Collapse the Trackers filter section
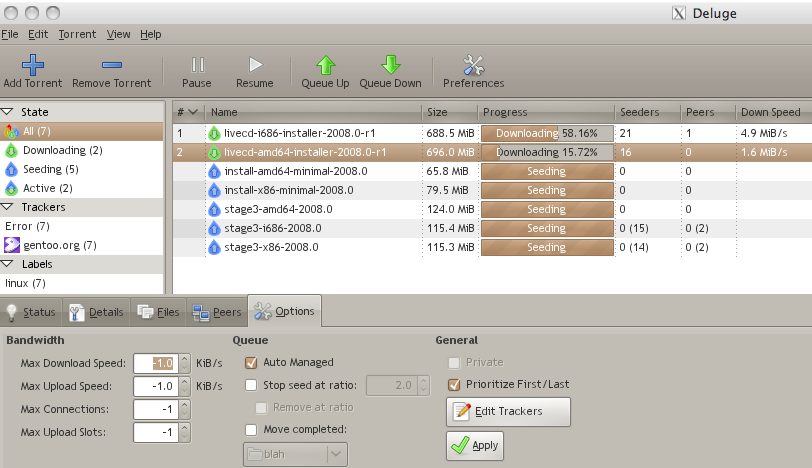The height and width of the screenshot is (468, 812). [8, 207]
